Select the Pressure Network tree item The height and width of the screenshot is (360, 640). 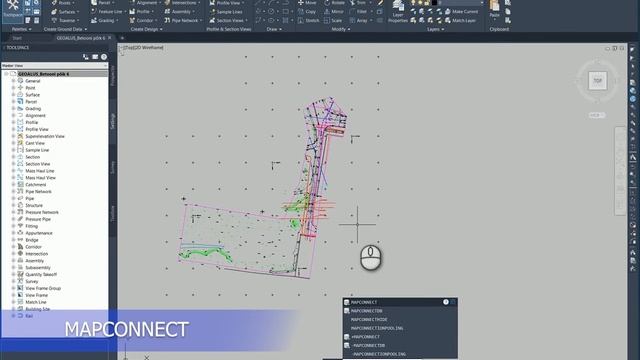[x=42, y=212]
